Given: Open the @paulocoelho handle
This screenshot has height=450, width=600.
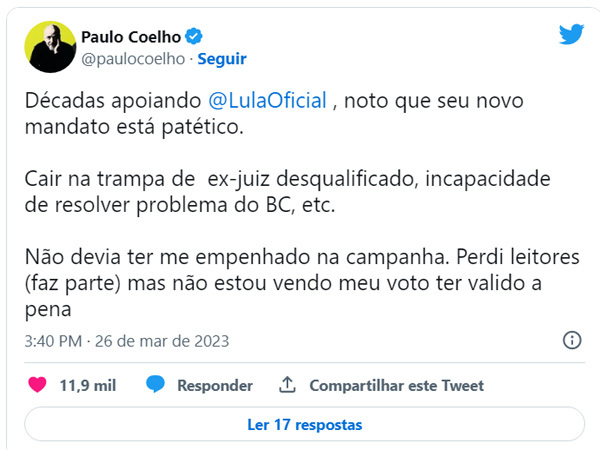Looking at the screenshot, I should tap(133, 59).
